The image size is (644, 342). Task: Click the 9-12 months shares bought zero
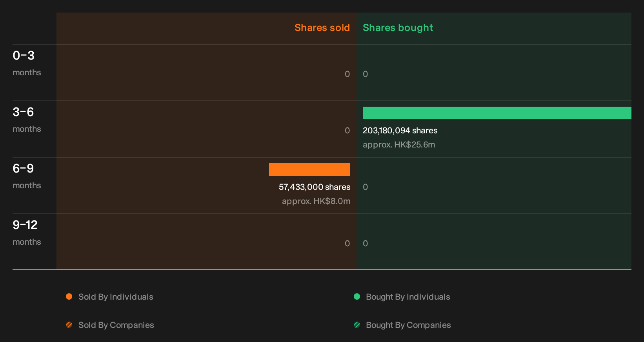pyautogui.click(x=365, y=244)
